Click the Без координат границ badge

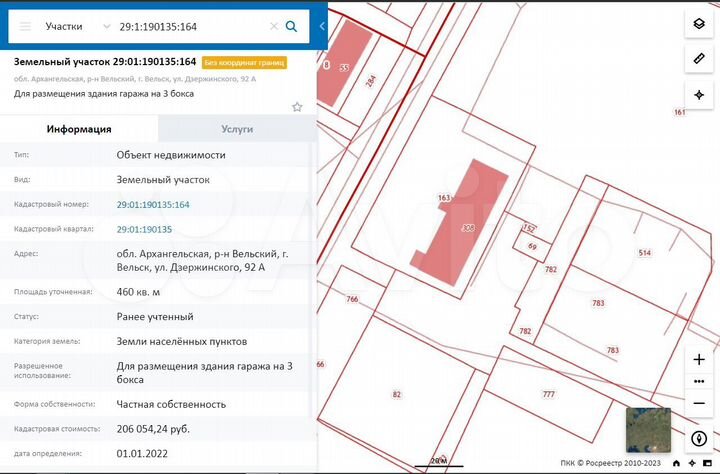[x=244, y=62]
